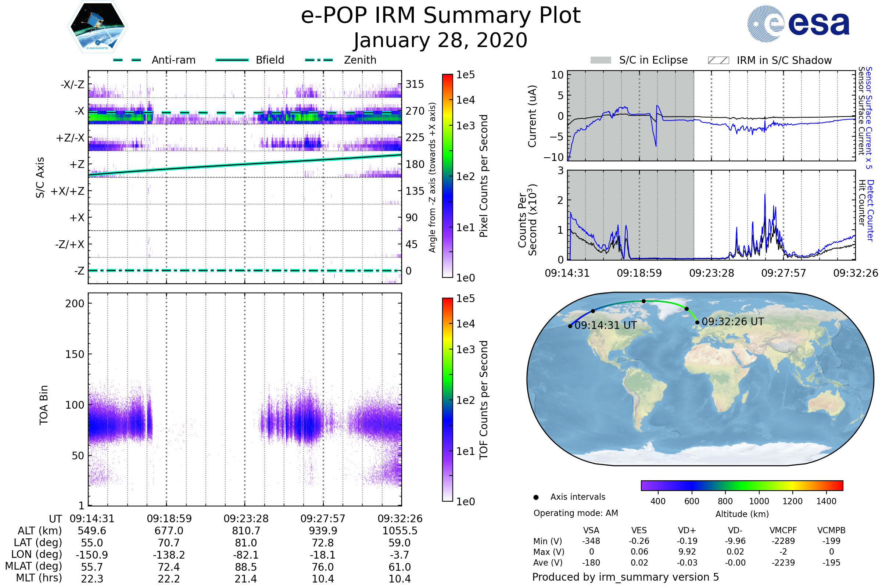Click the Bfield solid legend line
882x588 pixels.
coord(232,60)
